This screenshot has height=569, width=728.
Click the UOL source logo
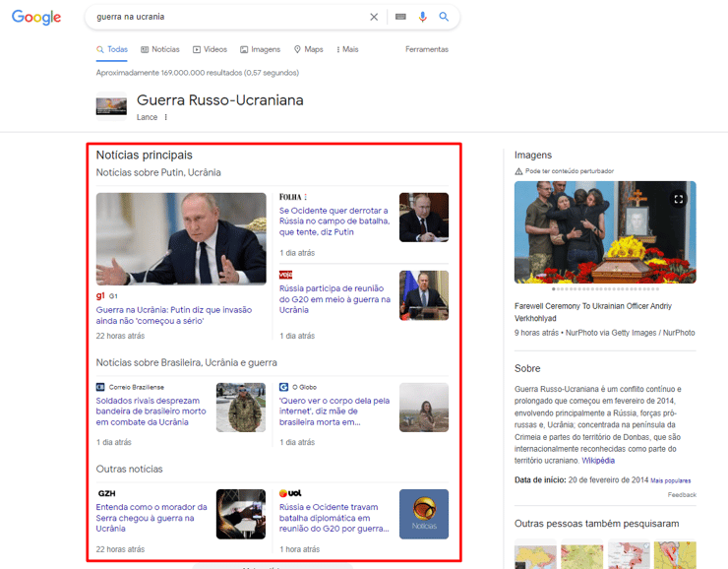(290, 493)
